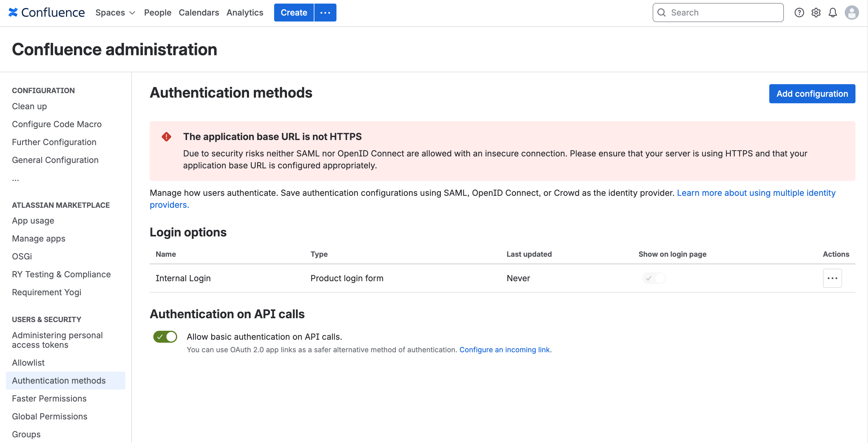Viewport: 868px width, 443px height.
Task: Open Global Permissions
Action: 50,416
